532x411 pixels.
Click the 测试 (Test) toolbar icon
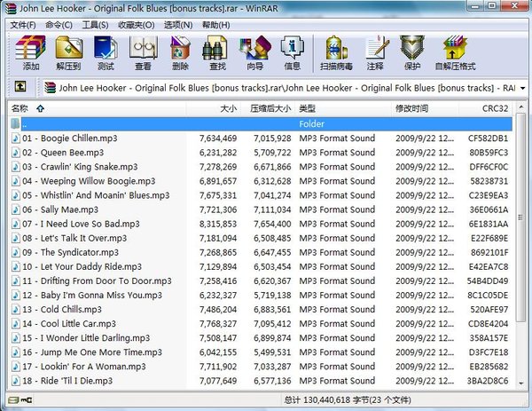[106, 52]
